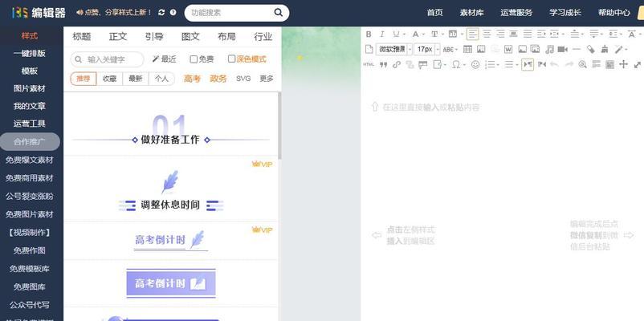Clear formatting with the eraser icon
The image size is (644, 321).
[x=591, y=49]
